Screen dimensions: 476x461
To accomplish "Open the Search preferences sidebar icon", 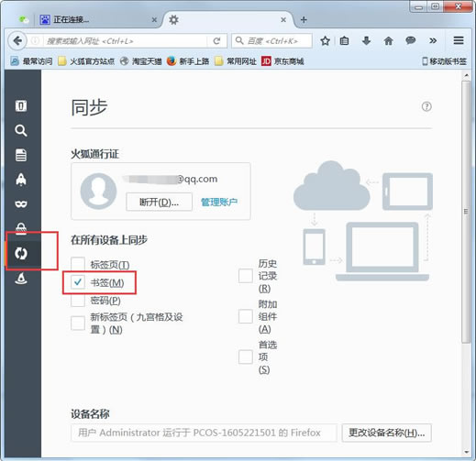I will pyautogui.click(x=21, y=130).
